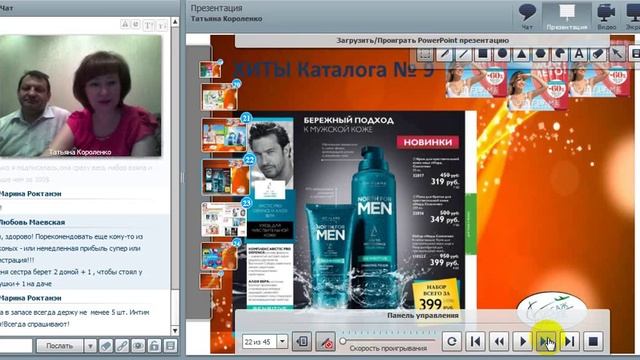Select the arrow pointer tool
Viewport: 640px width, 360px height.
pos(617,54)
